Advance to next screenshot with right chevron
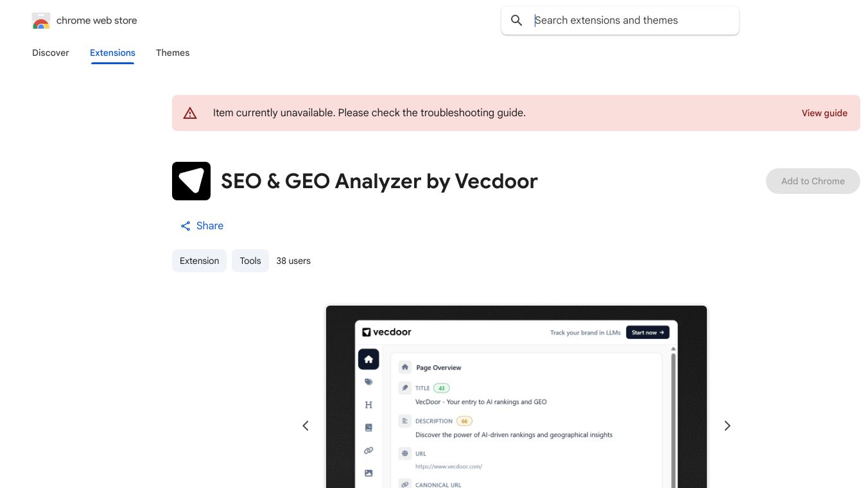Viewport: 868px width, 488px height. [x=727, y=426]
